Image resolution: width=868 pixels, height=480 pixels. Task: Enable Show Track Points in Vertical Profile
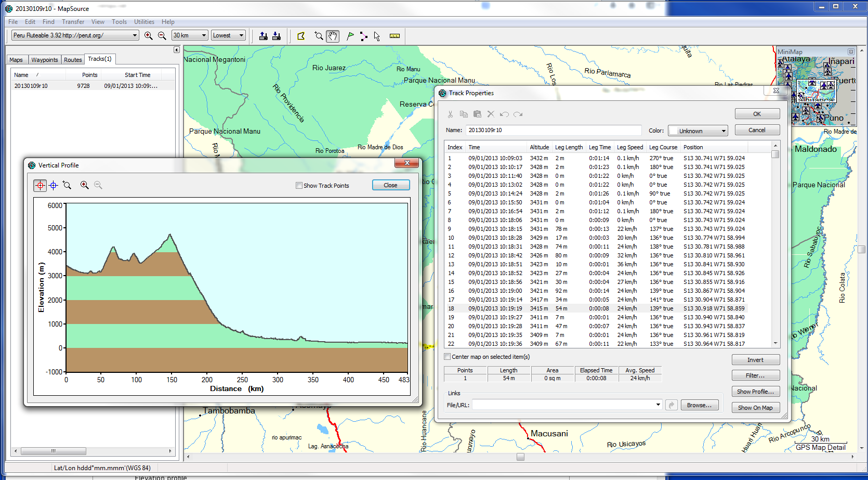coord(299,185)
